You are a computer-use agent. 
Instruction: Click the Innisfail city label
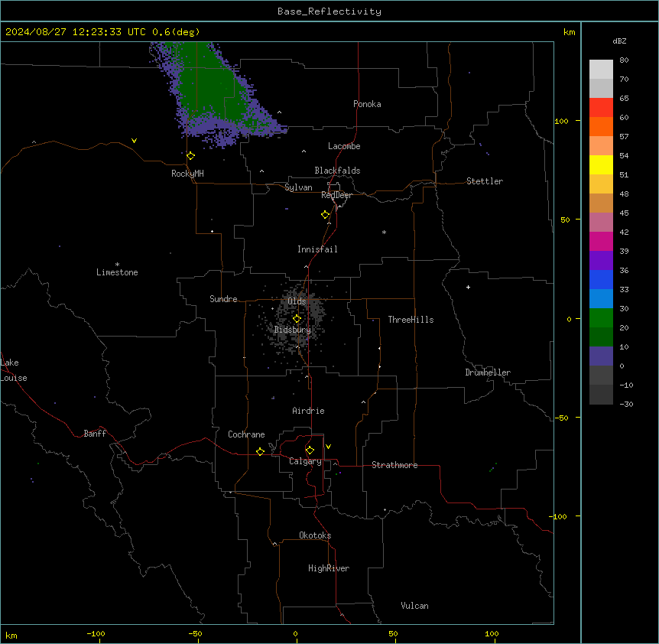[x=317, y=249]
